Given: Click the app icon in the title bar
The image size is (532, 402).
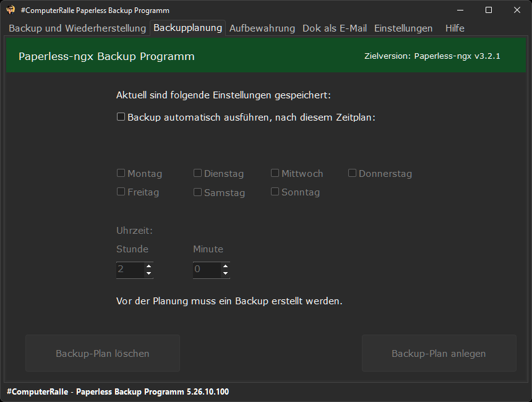Looking at the screenshot, I should tap(11, 10).
